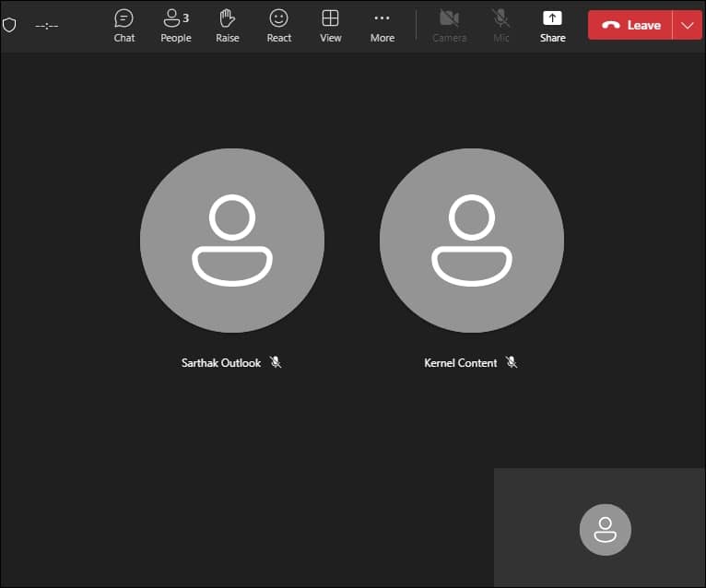Unmute the Mic
Viewport: 706px width, 588px height.
coord(500,26)
